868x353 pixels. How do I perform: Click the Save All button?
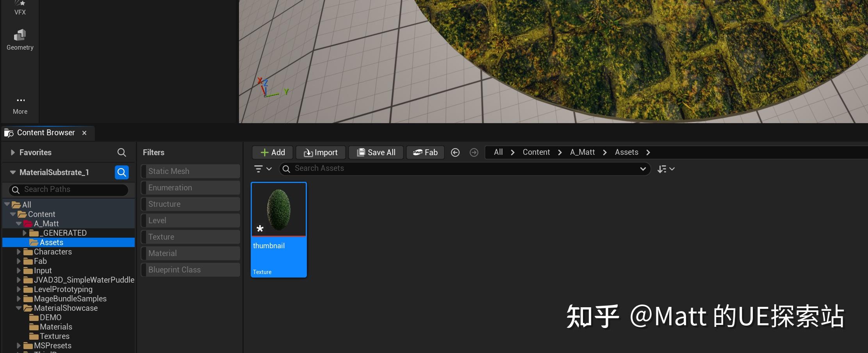(x=375, y=152)
